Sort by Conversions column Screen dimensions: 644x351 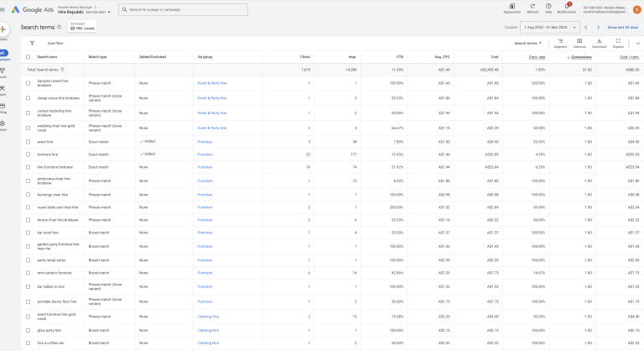580,57
